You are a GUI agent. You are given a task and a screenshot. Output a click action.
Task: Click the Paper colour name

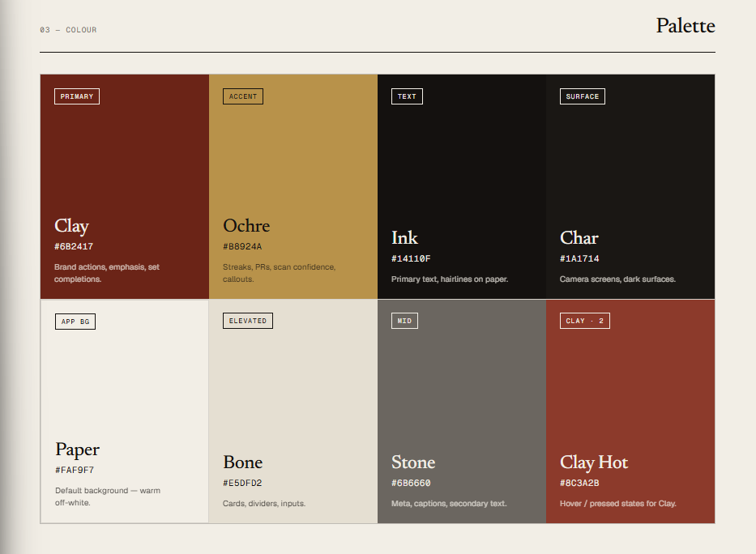(x=77, y=450)
